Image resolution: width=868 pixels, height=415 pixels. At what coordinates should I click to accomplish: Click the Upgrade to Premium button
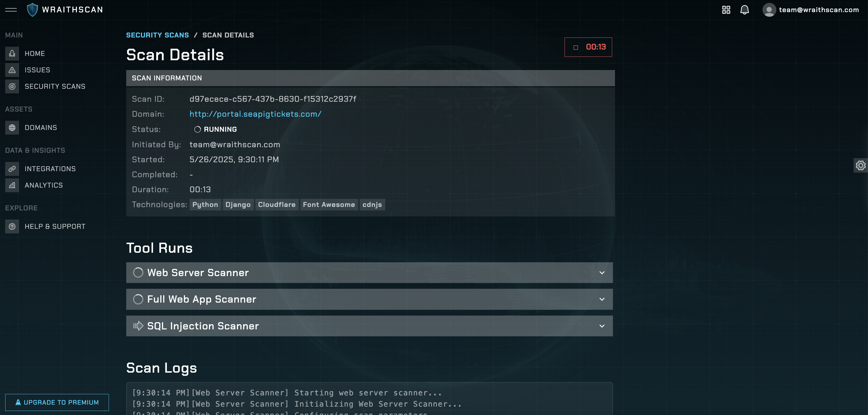[57, 402]
